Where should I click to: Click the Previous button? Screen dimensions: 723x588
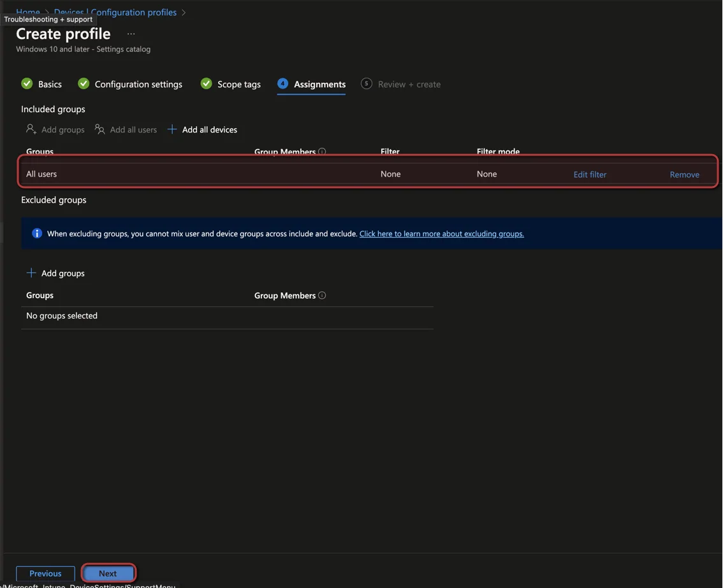pyautogui.click(x=45, y=573)
